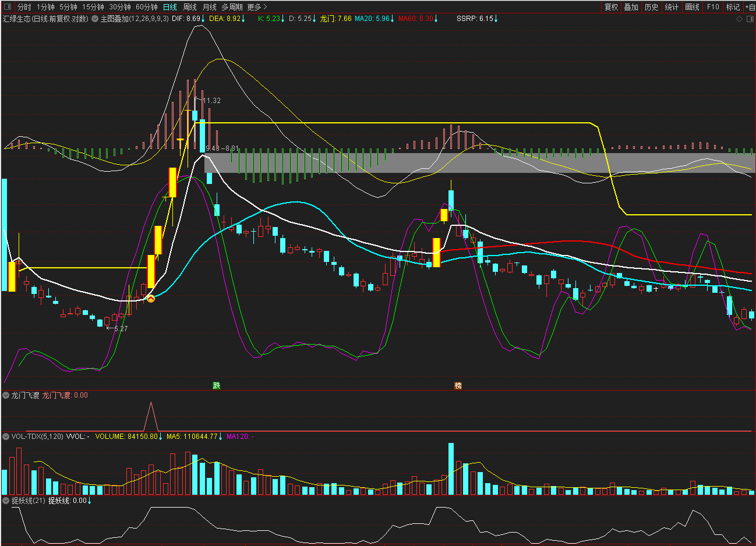
Task: Select the 60分钟 period
Action: (147, 7)
